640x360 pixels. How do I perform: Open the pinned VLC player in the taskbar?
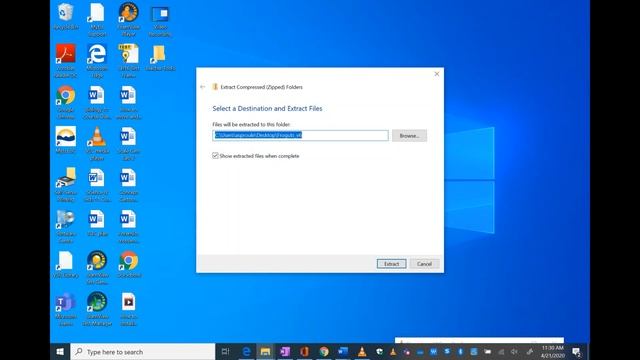tap(362, 351)
